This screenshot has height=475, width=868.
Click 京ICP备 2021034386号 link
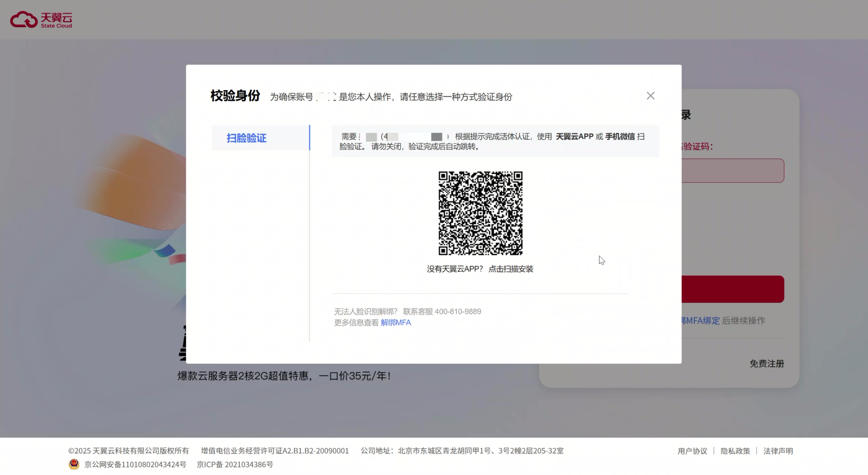coord(235,464)
